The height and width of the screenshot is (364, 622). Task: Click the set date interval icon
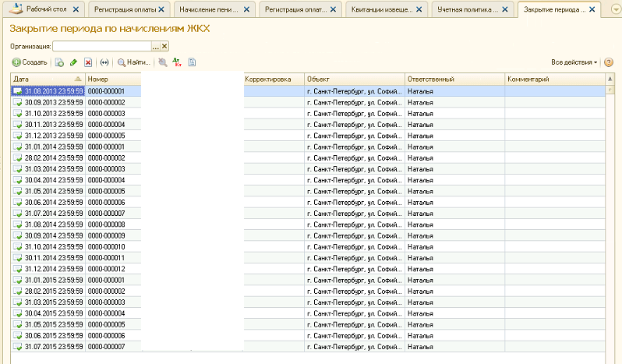[104, 62]
